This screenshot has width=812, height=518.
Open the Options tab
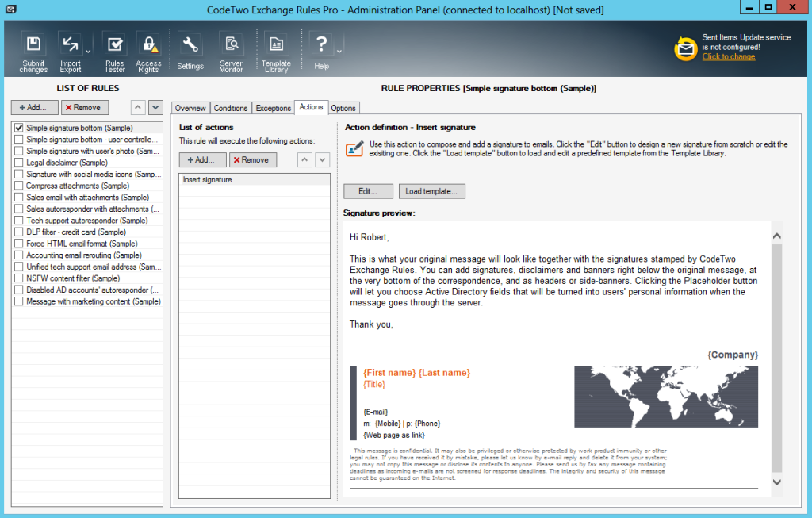coord(343,107)
